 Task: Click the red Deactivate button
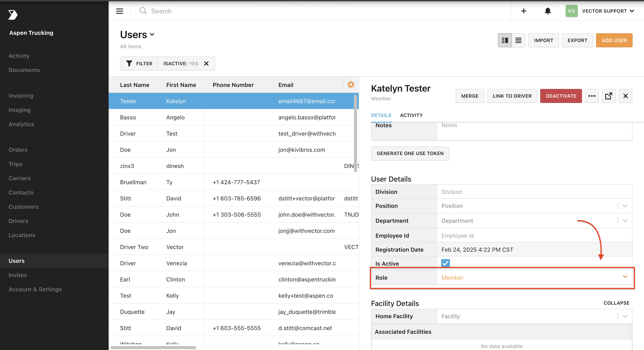(561, 96)
